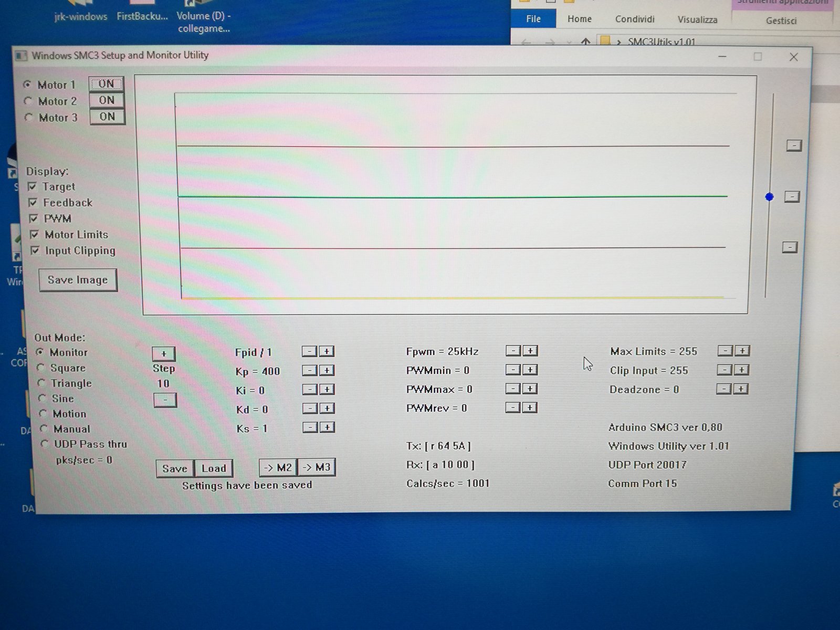The width and height of the screenshot is (840, 630).
Task: Increase PWMrev with plus button
Action: point(530,408)
